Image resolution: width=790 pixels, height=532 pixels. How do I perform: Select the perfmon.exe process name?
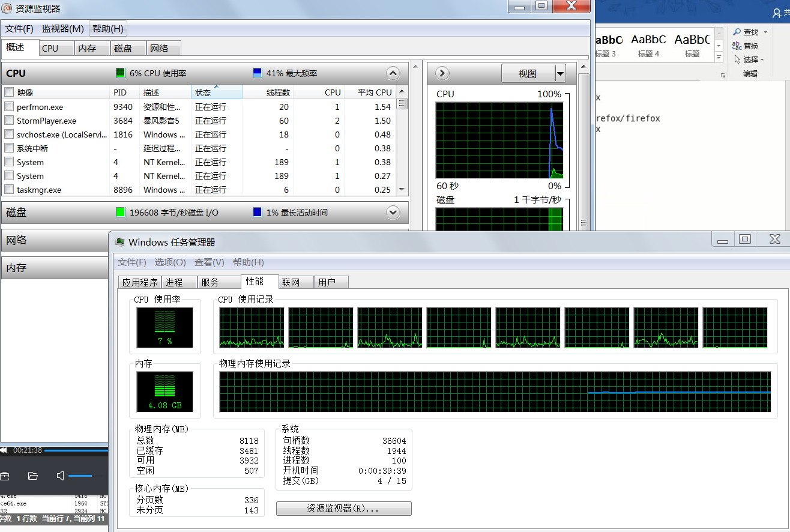pyautogui.click(x=40, y=107)
